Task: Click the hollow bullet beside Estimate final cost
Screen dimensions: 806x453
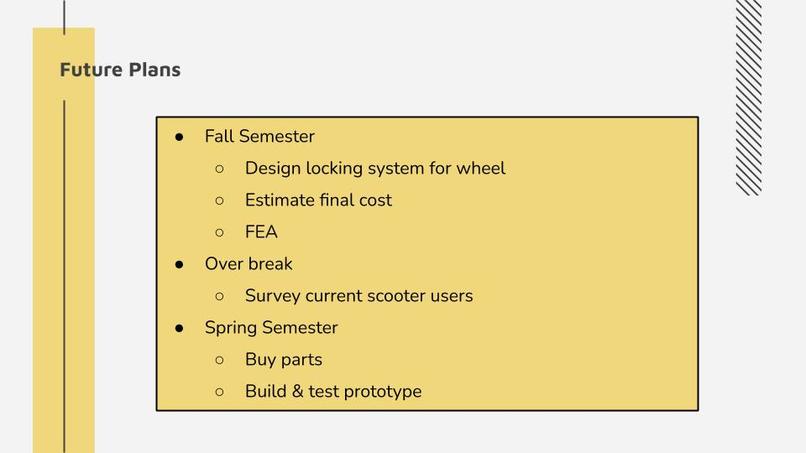Action: click(219, 201)
